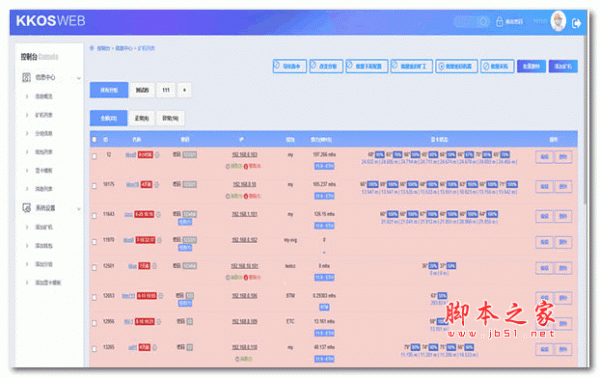Click the hashrate value 197.266 mh/s

(324, 155)
